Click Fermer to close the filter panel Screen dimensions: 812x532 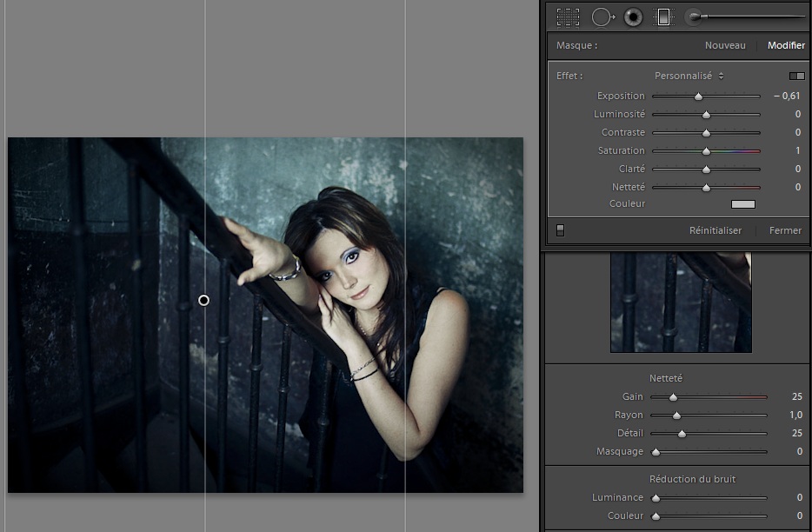tap(785, 231)
